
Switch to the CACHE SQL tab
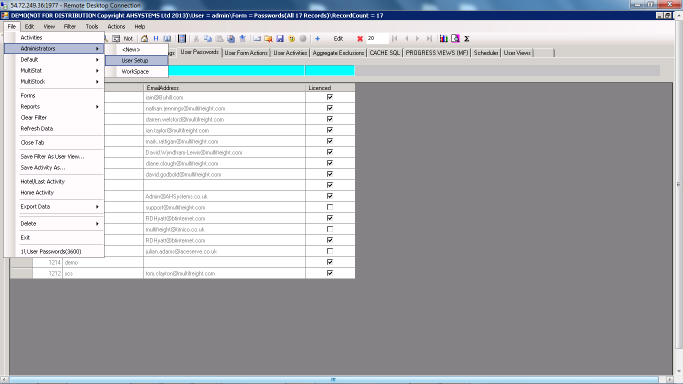(385, 53)
